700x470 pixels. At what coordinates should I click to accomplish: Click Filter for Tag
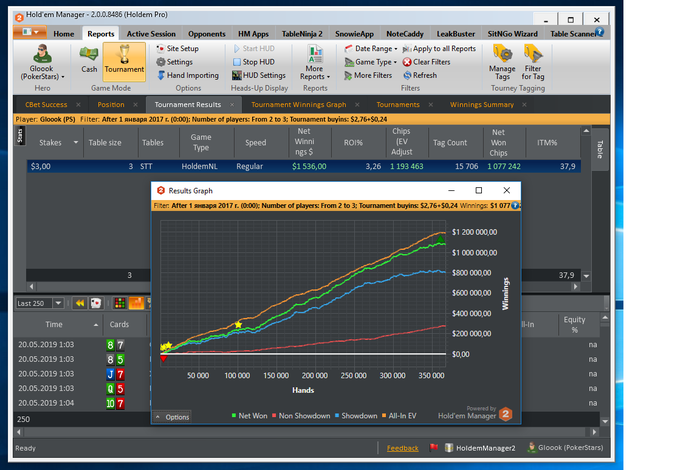[533, 62]
